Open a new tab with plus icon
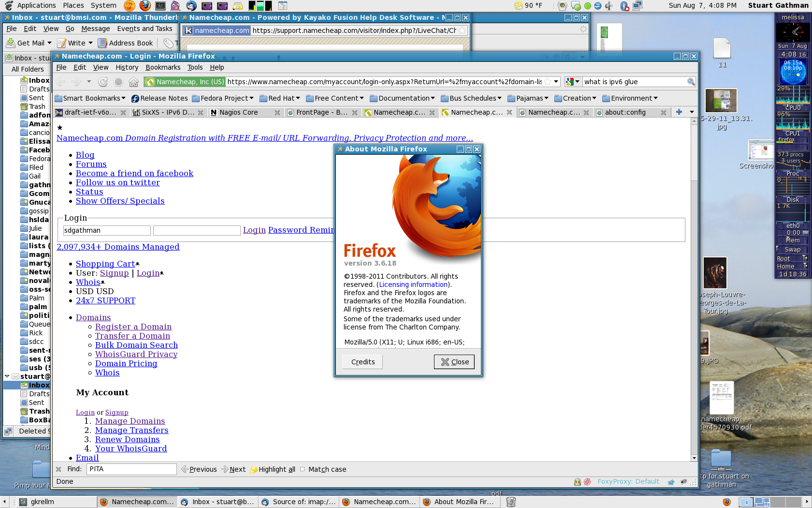812x508 pixels. [679, 112]
